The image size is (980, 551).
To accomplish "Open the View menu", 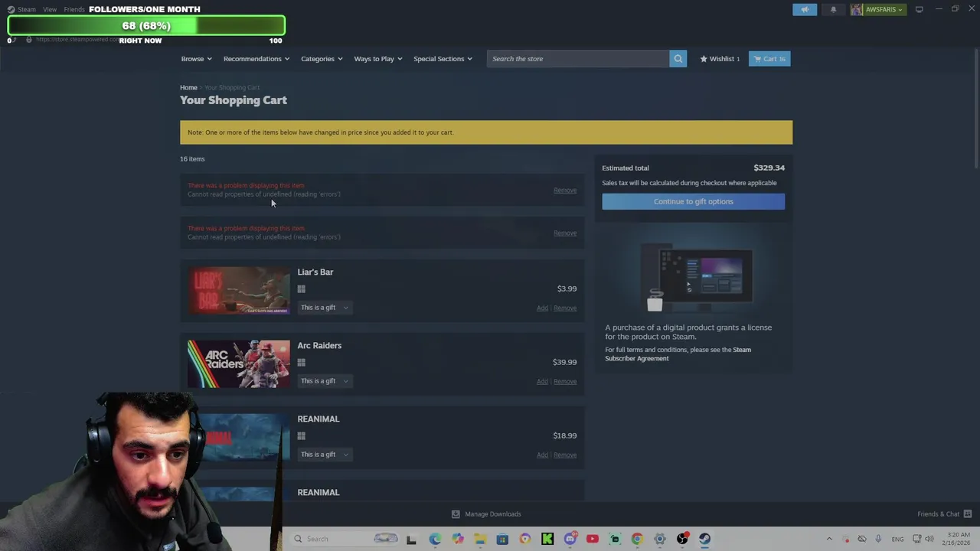I will 50,9.
